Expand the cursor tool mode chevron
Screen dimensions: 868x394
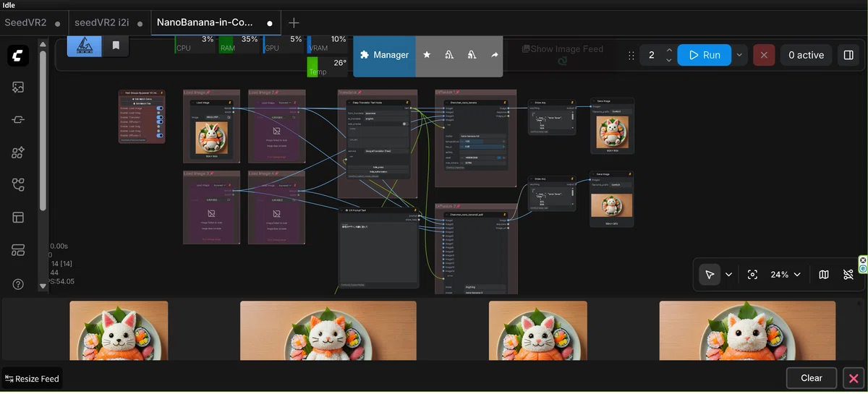point(729,275)
